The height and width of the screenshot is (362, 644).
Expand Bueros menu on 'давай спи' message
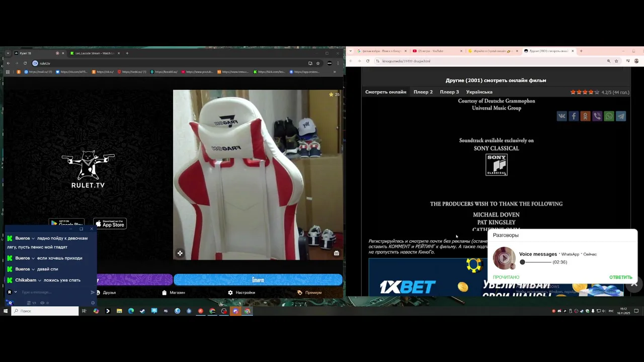click(x=33, y=269)
